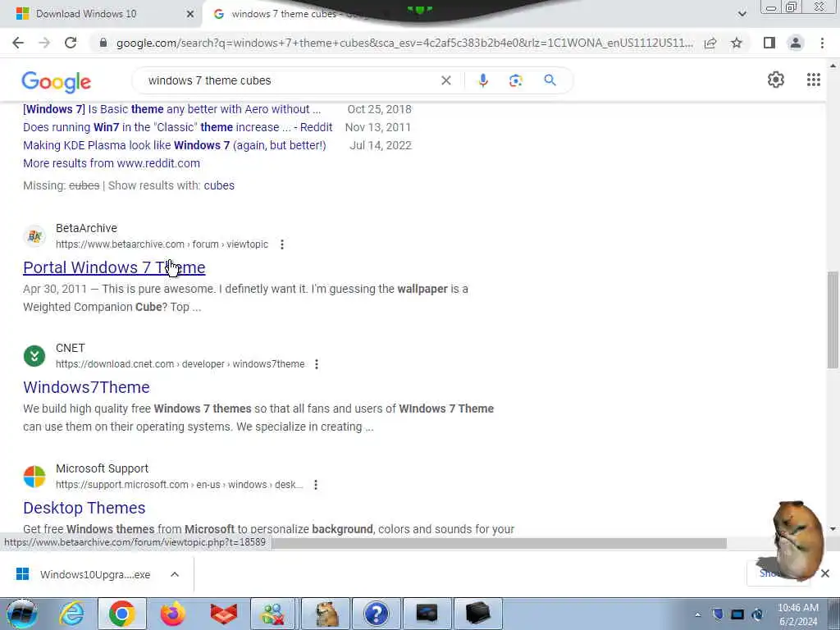Click the shield icon in the system tray

tap(718, 614)
